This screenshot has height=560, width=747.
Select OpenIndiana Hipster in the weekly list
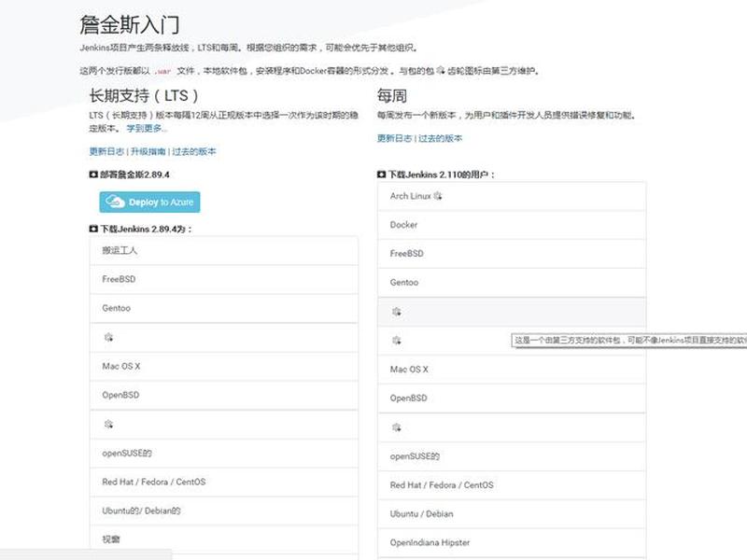[x=512, y=543]
